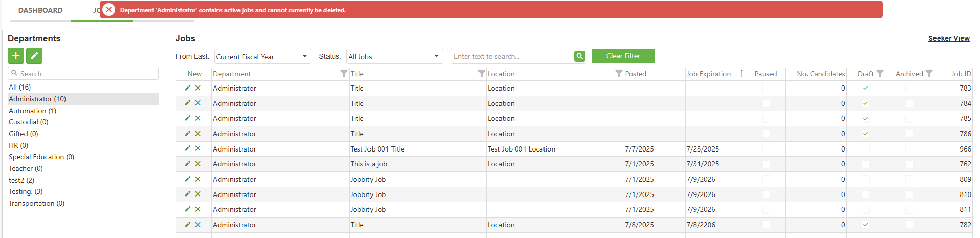This screenshot has height=238, width=980.
Task: Edit Jobbity Job 811 pencil icon
Action: (x=188, y=209)
